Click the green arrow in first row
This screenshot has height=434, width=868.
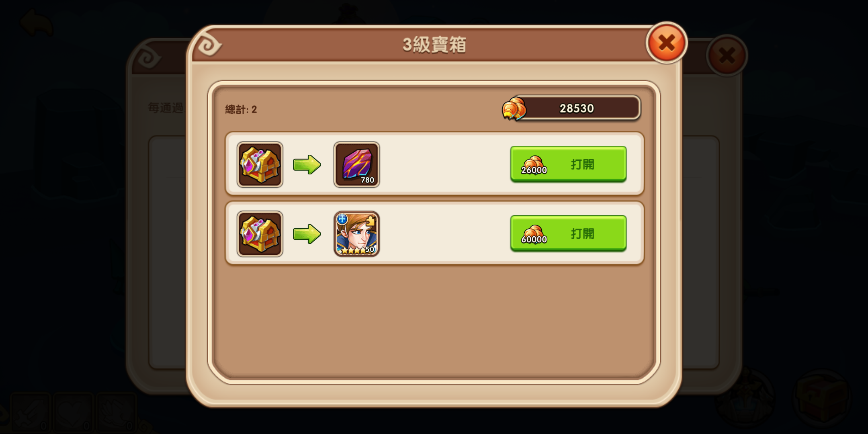point(307,164)
